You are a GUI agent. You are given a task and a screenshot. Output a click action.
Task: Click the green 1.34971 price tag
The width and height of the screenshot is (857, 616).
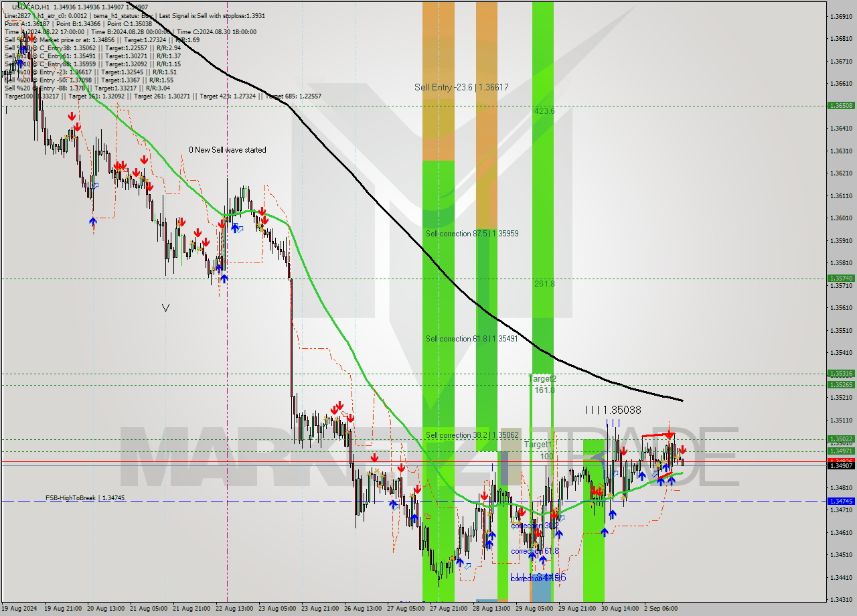[x=841, y=451]
